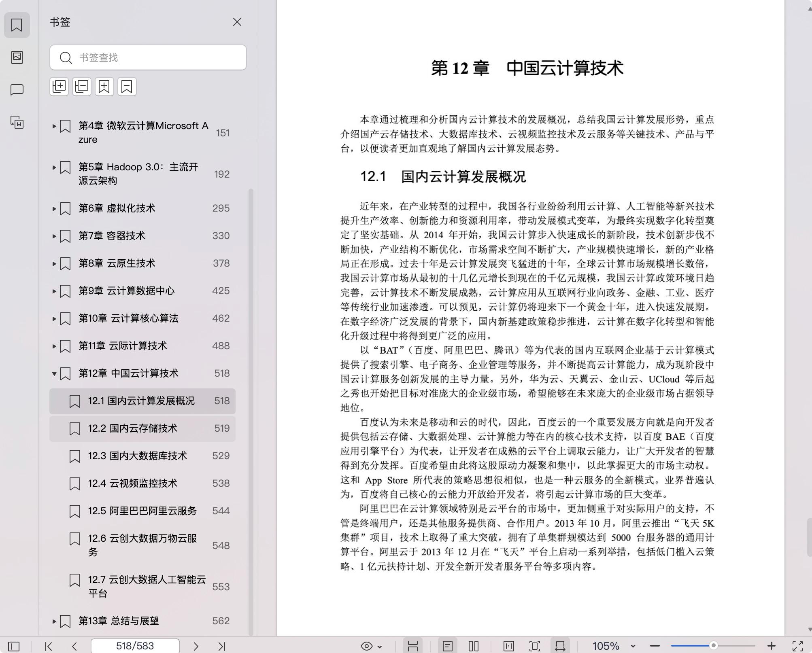Click the document vertical scrollbar thumb
The image size is (812, 653).
click(x=809, y=537)
